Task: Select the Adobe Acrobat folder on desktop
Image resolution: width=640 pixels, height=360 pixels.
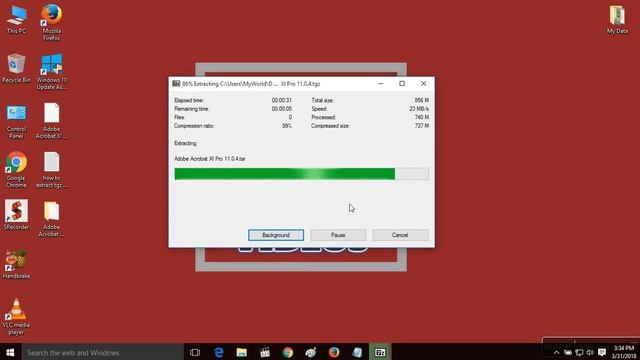Action: click(51, 219)
